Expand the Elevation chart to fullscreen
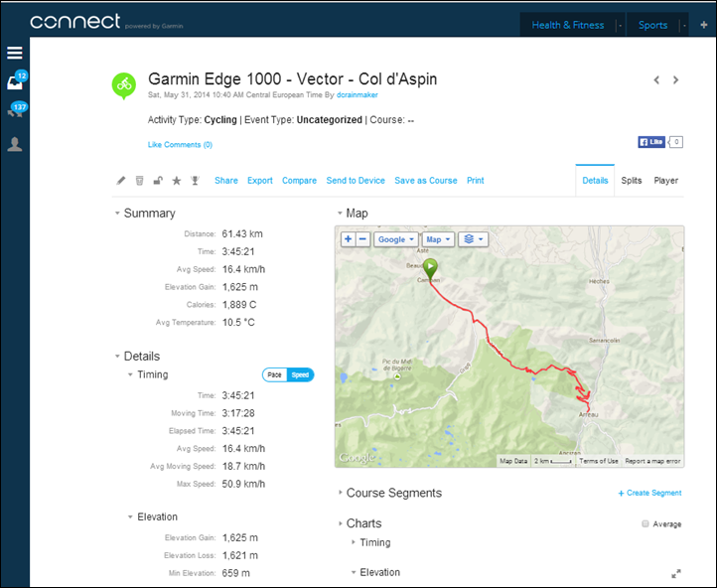The width and height of the screenshot is (717, 588). click(x=676, y=573)
